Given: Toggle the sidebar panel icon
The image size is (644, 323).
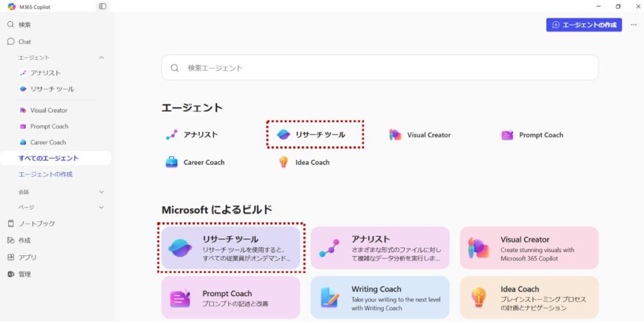Looking at the screenshot, I should click(103, 6).
